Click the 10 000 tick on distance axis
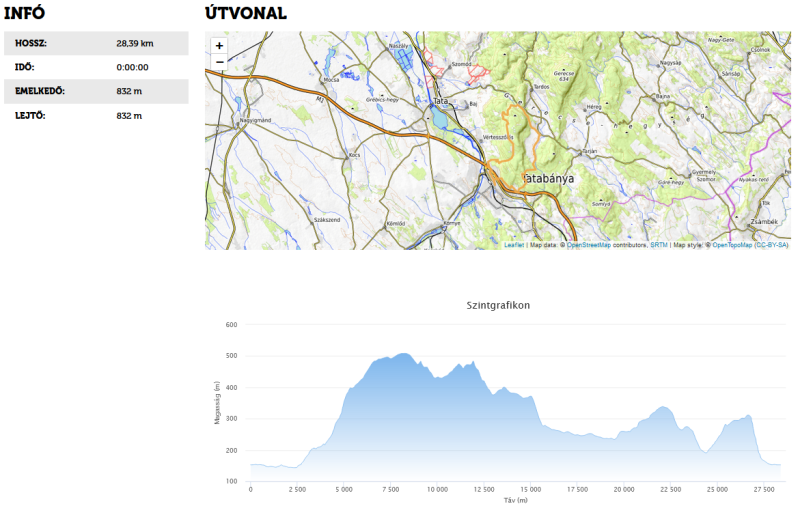 coord(437,489)
